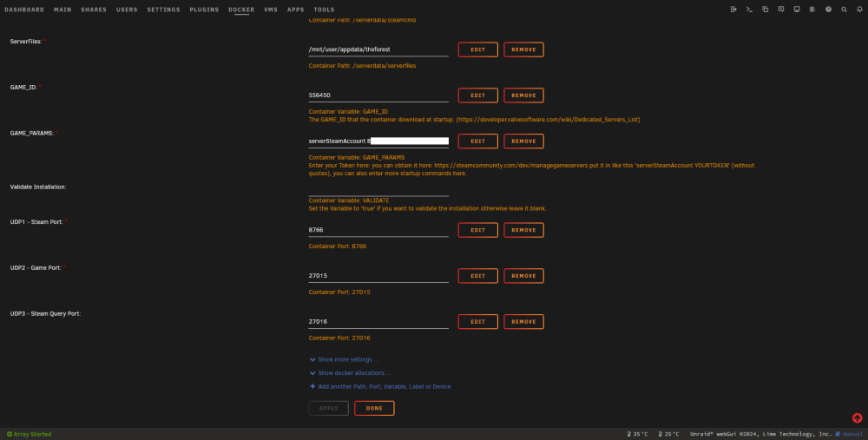Screen dimensions: 868x440
Task: Click Edit for UDP1 Steam Port
Action: 477,230
